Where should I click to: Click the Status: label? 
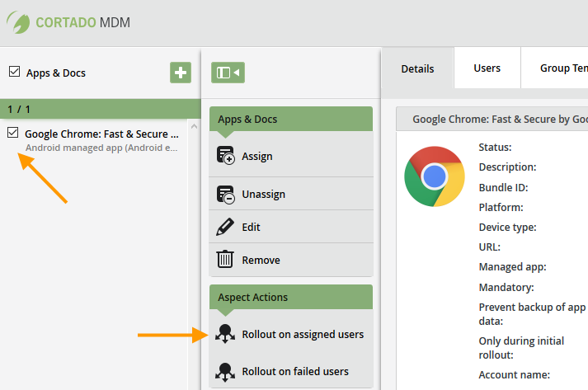(x=495, y=147)
